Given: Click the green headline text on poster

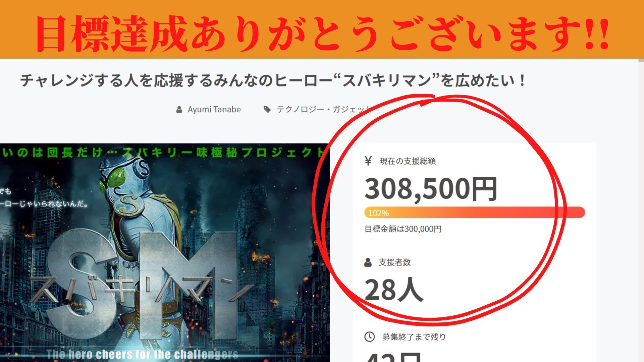Looking at the screenshot, I should pos(163,153).
